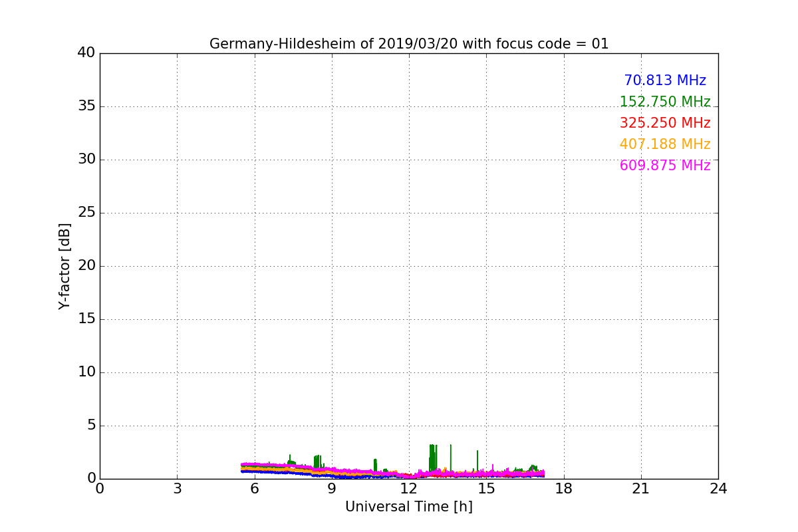The width and height of the screenshot is (798, 532).
Task: Click the y-axis tick label 35
Action: coord(86,106)
